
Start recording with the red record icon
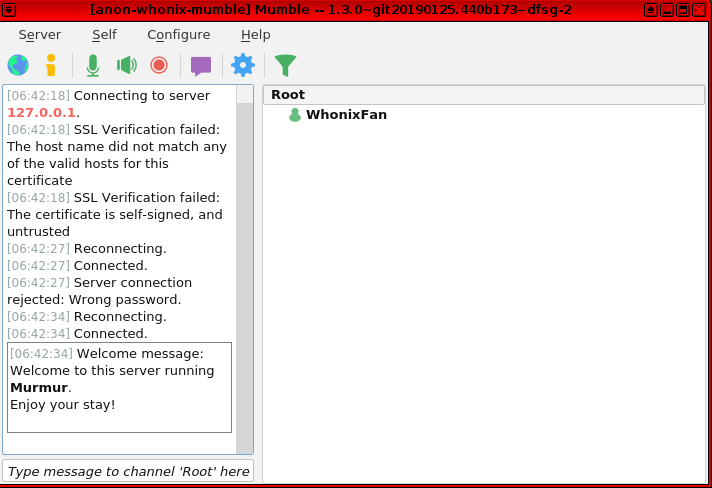coord(158,66)
